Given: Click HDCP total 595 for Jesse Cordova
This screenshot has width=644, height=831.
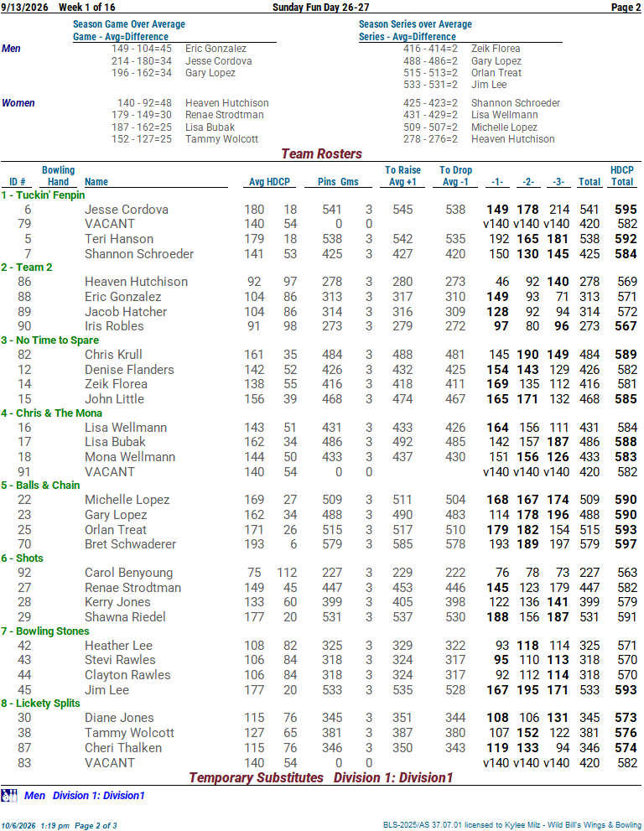Looking at the screenshot, I should (x=626, y=210).
